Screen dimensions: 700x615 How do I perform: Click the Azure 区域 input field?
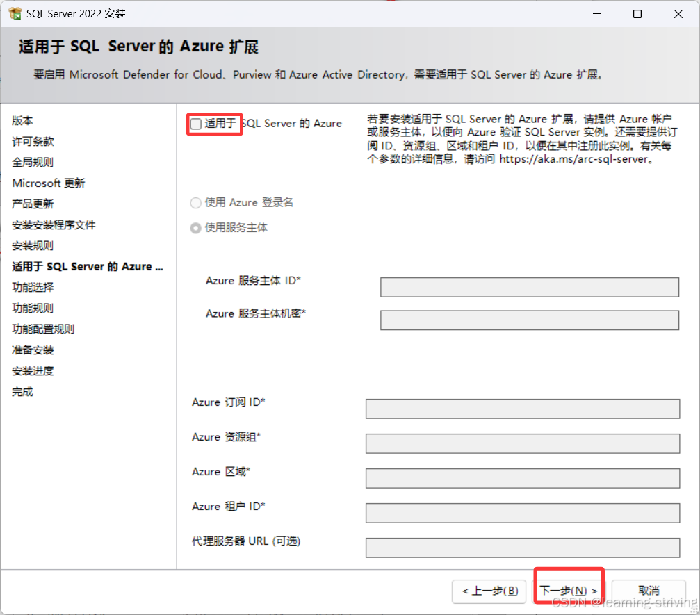[522, 478]
